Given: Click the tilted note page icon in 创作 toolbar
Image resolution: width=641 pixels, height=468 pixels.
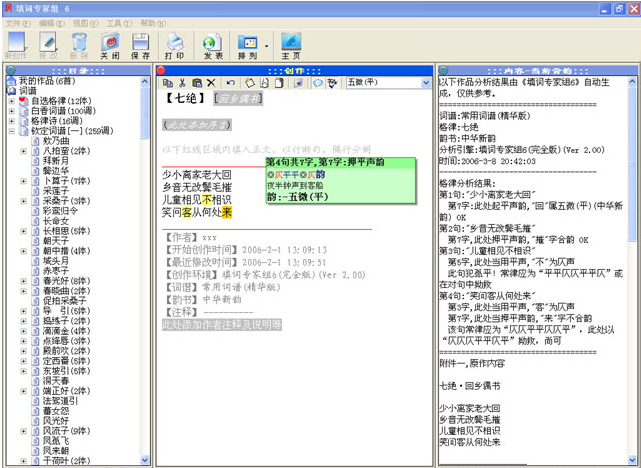Looking at the screenshot, I should 250,83.
